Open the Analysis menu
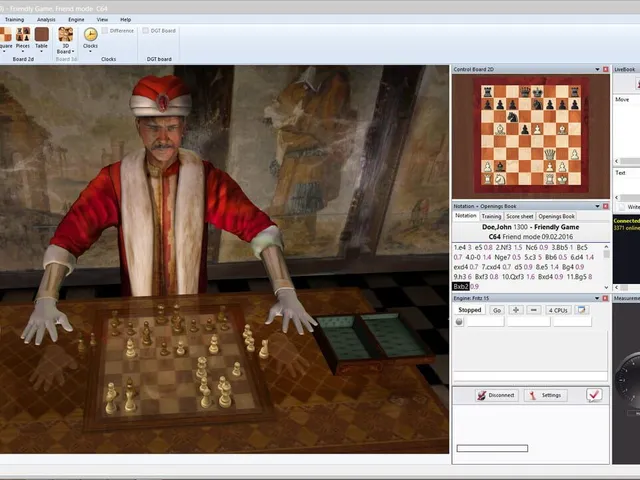The height and width of the screenshot is (480, 640). pyautogui.click(x=46, y=20)
